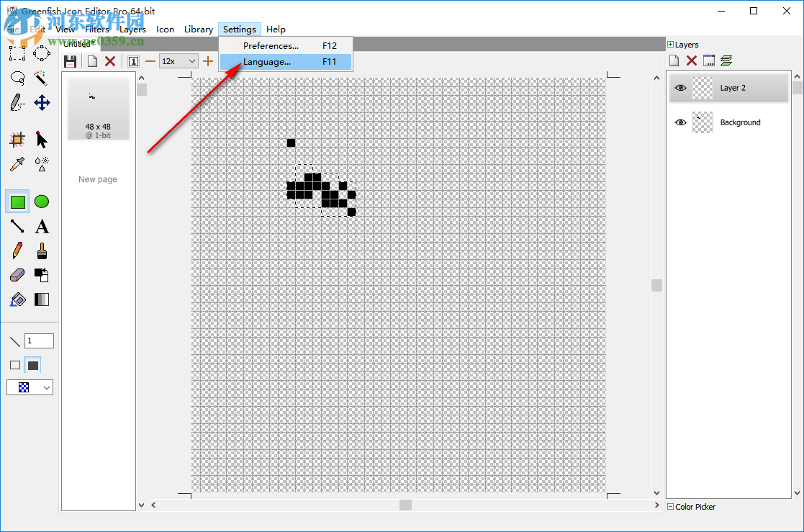
Task: Click page list scrollbar up arrow
Action: tap(142, 78)
